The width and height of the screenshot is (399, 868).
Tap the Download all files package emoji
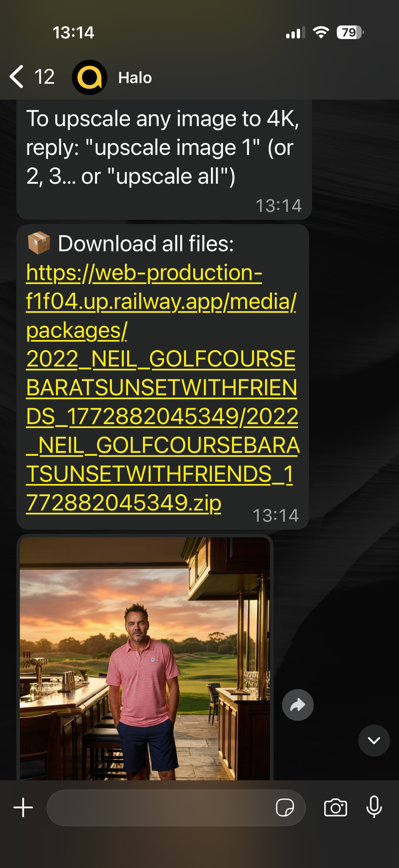[39, 243]
